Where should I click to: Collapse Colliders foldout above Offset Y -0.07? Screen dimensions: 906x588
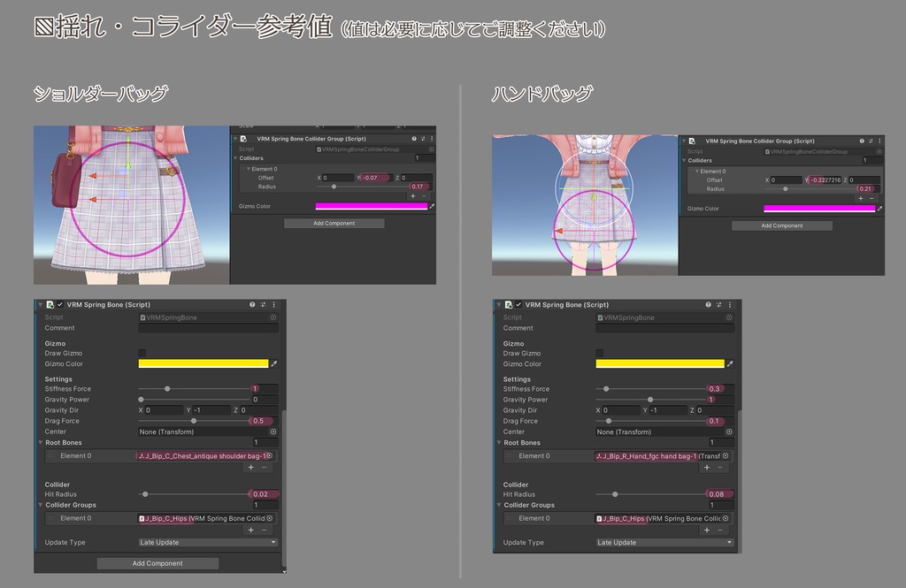[235, 158]
